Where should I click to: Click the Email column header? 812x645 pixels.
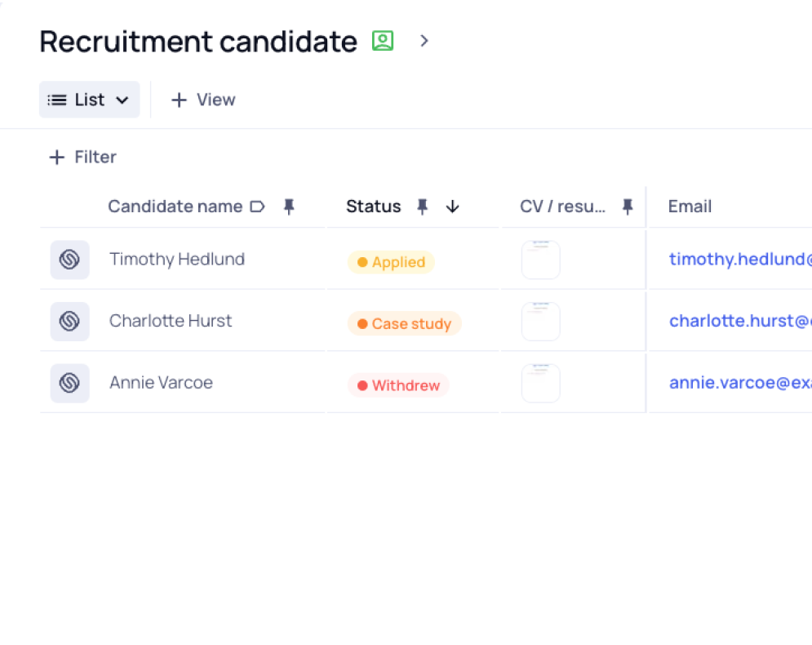click(x=690, y=207)
